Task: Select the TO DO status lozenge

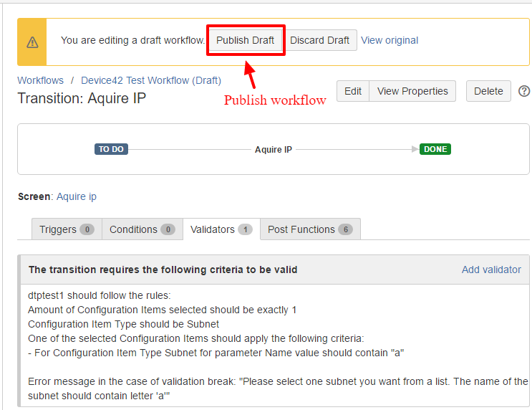Action: coord(111,149)
